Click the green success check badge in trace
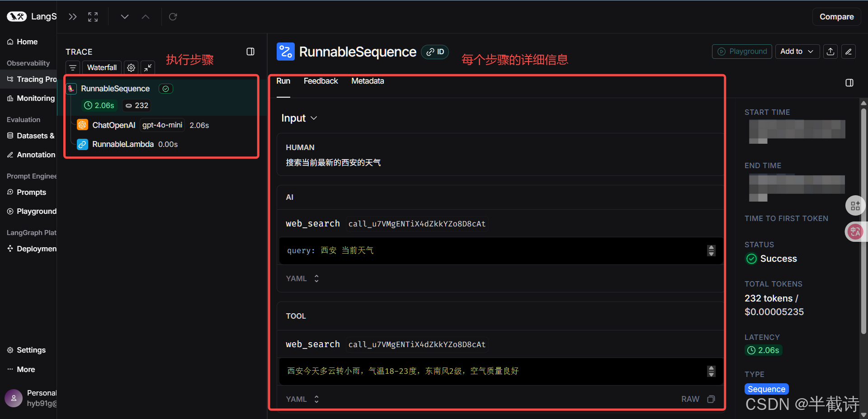Image resolution: width=868 pixels, height=419 pixels. (166, 89)
